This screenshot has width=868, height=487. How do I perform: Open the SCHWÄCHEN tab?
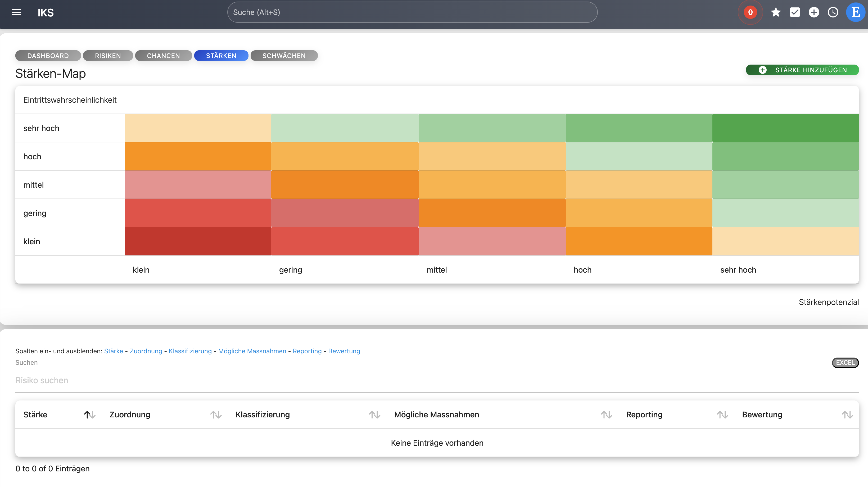(x=284, y=56)
